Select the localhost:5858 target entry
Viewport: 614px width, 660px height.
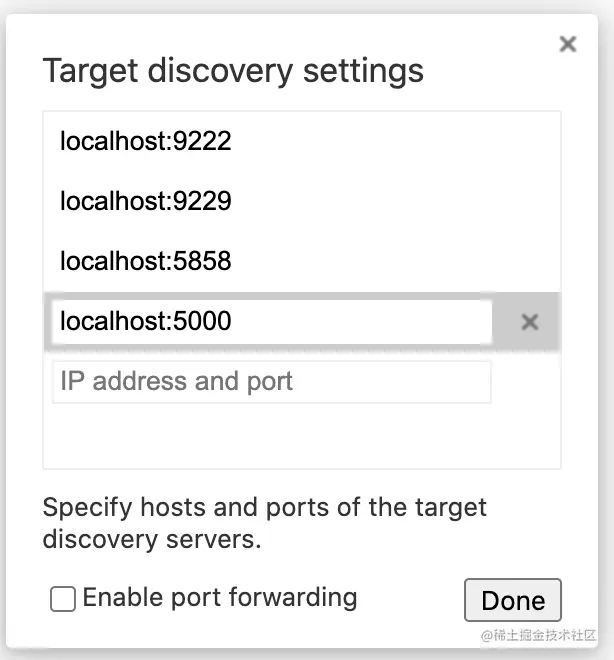(146, 261)
